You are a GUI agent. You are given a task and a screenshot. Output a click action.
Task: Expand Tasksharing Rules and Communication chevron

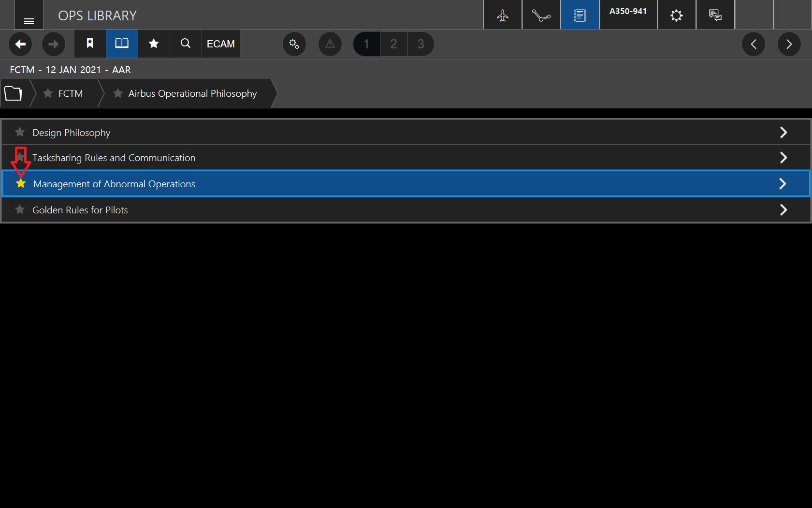click(x=783, y=157)
